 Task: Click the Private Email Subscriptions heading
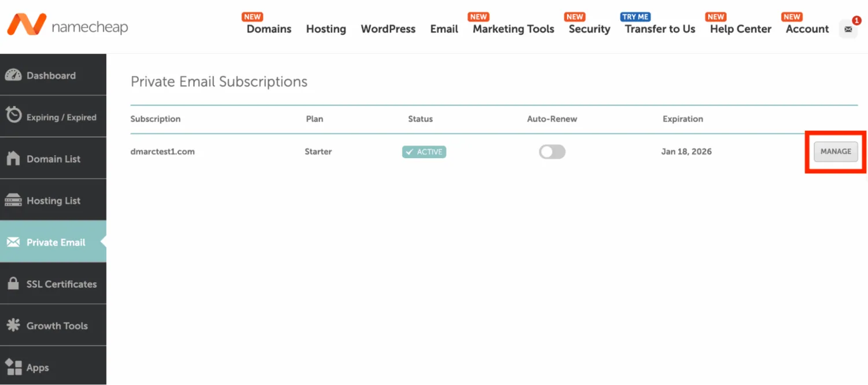click(x=219, y=82)
